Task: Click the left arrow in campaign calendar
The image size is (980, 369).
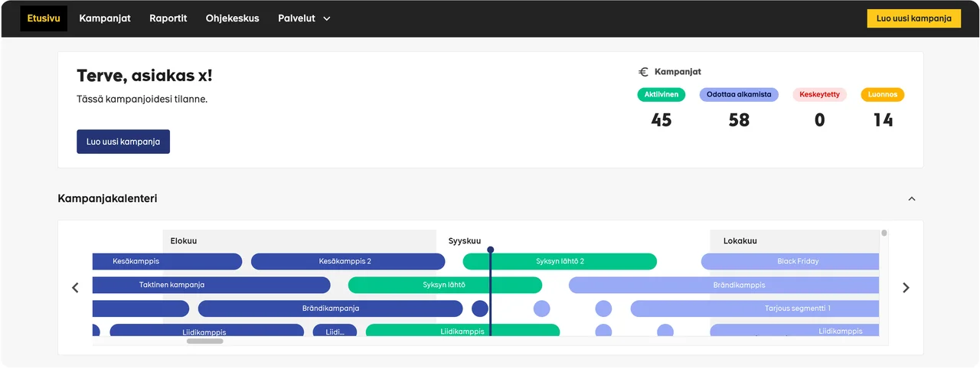Action: point(75,288)
